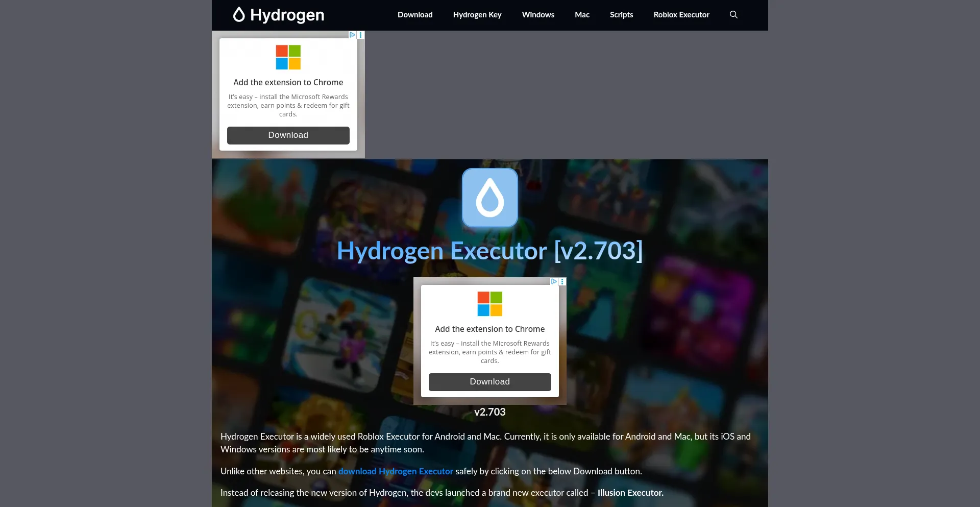
Task: Select Mac in the navigation bar
Action: (x=582, y=15)
